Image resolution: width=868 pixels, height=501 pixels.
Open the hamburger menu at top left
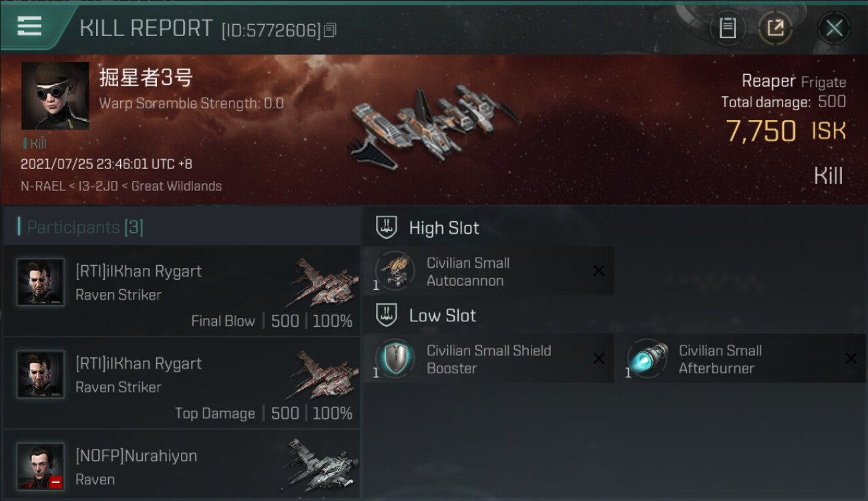pos(29,26)
